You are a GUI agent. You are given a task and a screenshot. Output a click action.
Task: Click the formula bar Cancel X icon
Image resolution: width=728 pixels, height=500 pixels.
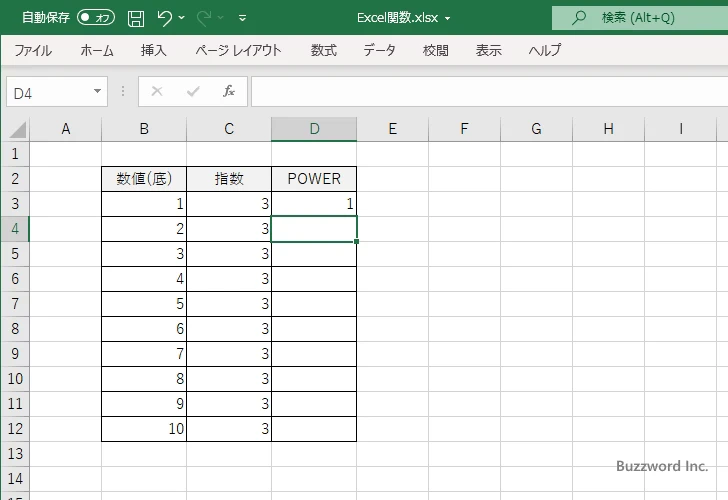157,91
